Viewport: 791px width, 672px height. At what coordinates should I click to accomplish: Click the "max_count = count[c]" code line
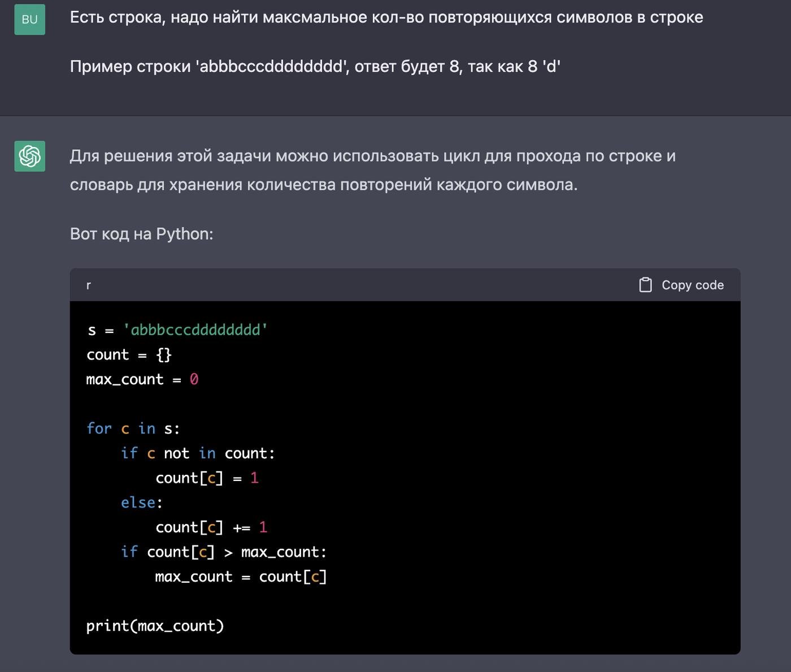pyautogui.click(x=241, y=577)
